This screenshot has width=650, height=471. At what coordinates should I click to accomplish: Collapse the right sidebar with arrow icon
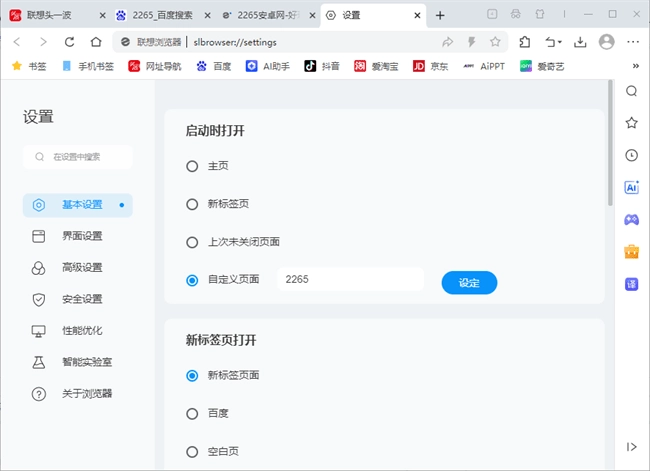pos(631,446)
